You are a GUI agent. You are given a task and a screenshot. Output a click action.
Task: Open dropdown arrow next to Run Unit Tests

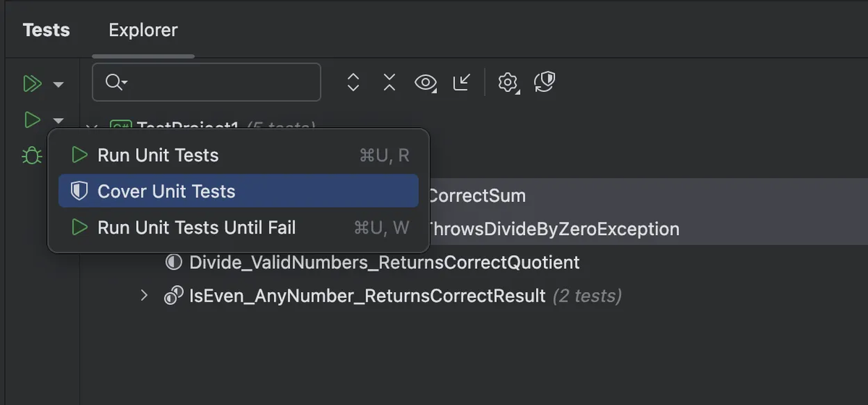click(59, 120)
